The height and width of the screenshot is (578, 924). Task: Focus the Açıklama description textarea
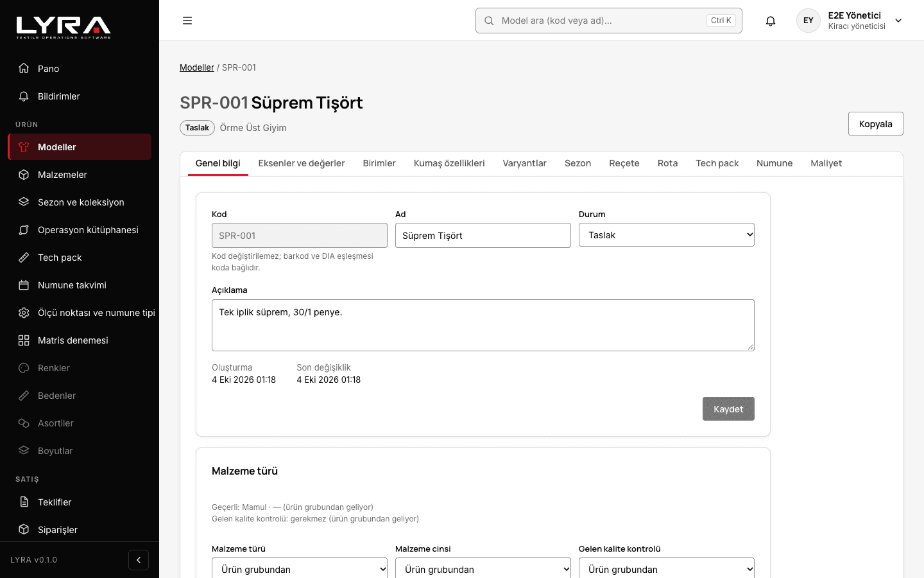[483, 325]
